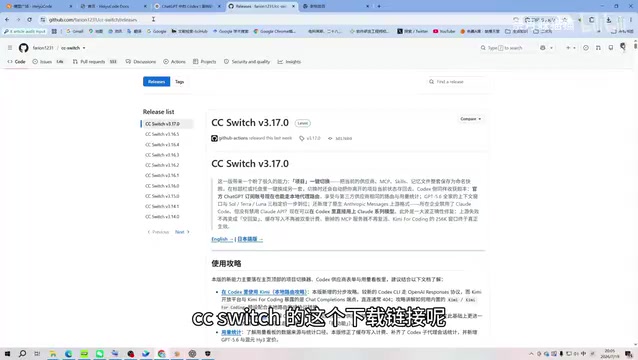Viewport: 638px width, 360px height.
Task: Open File Explorer from the taskbar
Action: coord(53,353)
